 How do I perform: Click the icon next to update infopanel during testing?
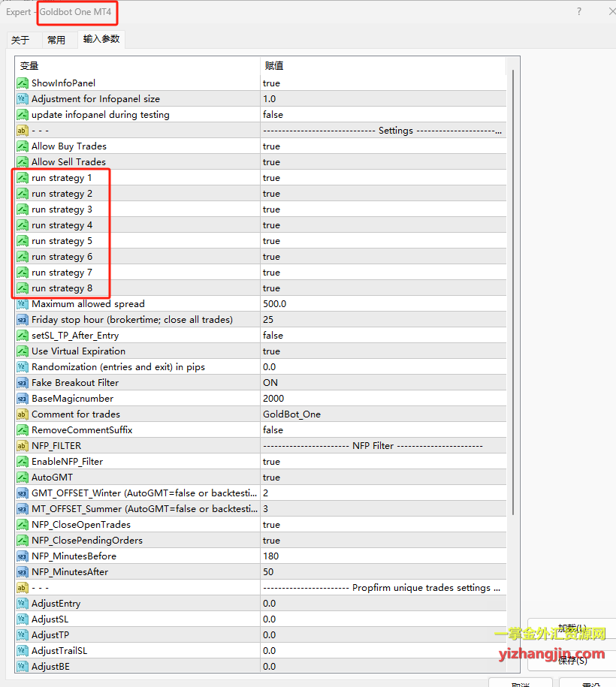coord(23,114)
